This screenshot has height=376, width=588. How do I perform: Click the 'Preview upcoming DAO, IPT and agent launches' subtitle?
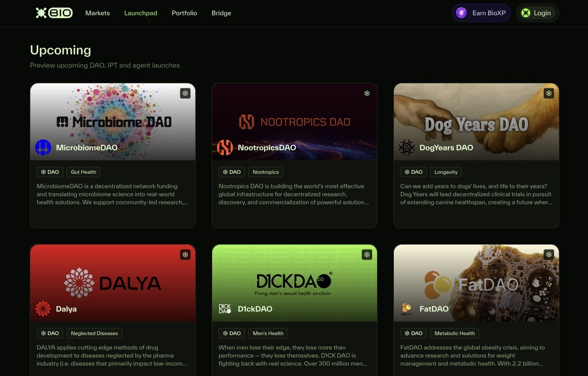click(105, 65)
